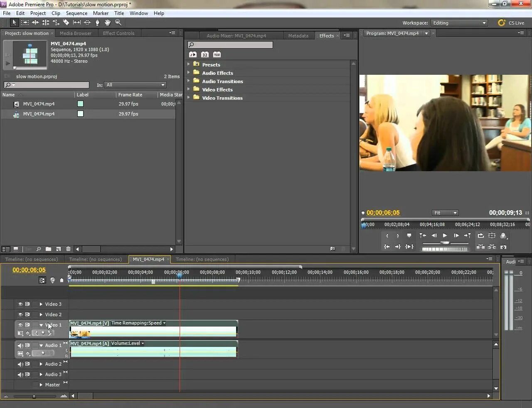Set unnumbered marker in Program monitor

click(x=409, y=236)
